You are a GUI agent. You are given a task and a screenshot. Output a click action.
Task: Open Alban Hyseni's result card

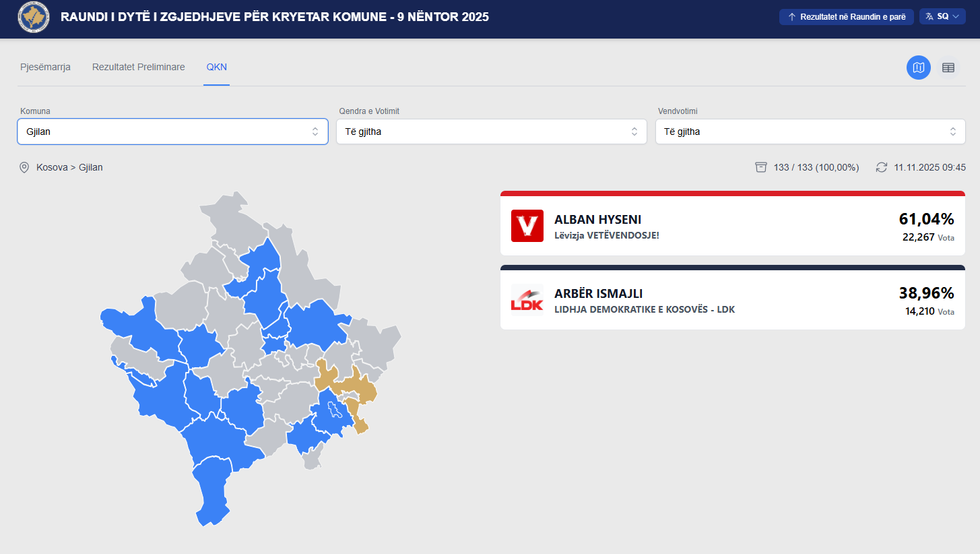point(732,225)
